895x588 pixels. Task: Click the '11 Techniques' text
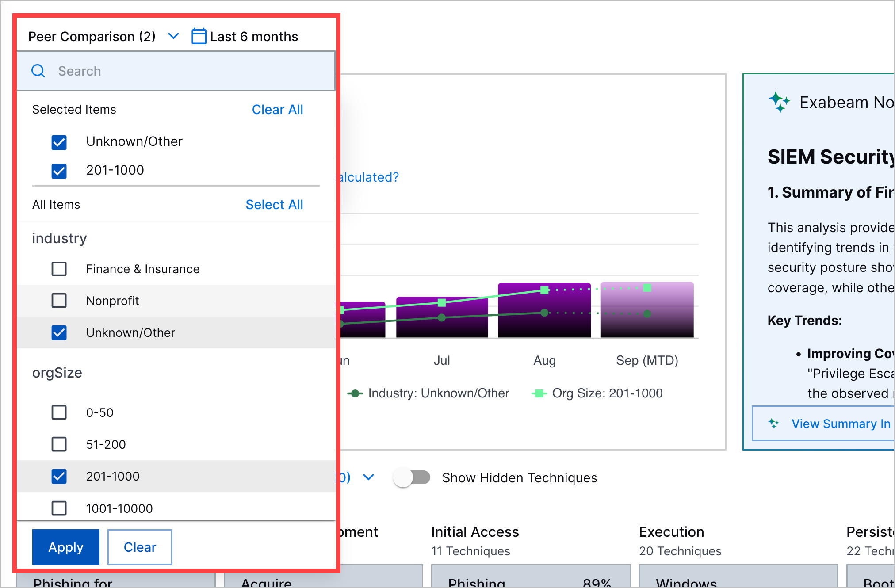(x=470, y=551)
